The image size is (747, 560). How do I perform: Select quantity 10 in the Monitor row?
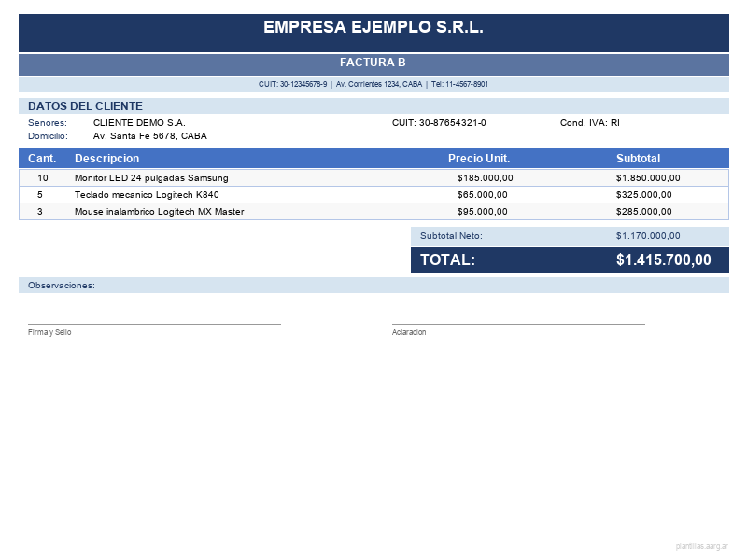point(43,178)
